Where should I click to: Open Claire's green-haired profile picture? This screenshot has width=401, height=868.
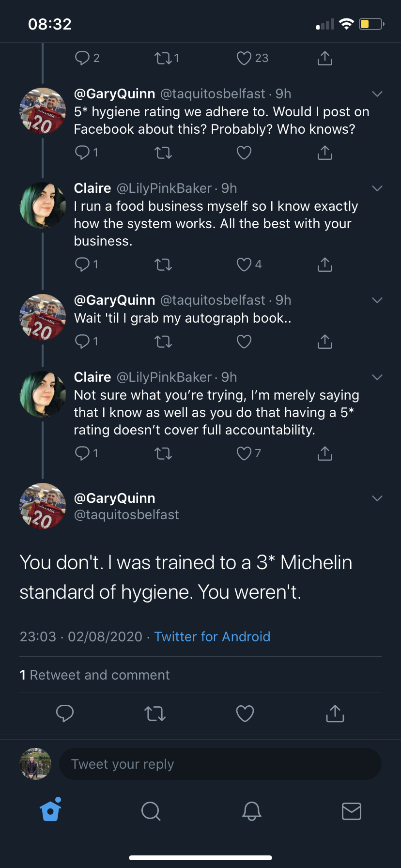tap(43, 205)
